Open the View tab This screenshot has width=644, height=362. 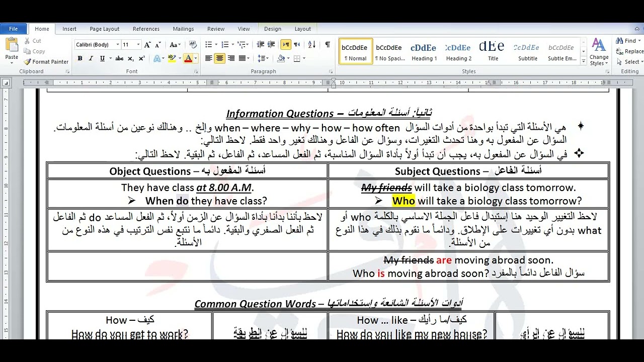coord(244,29)
